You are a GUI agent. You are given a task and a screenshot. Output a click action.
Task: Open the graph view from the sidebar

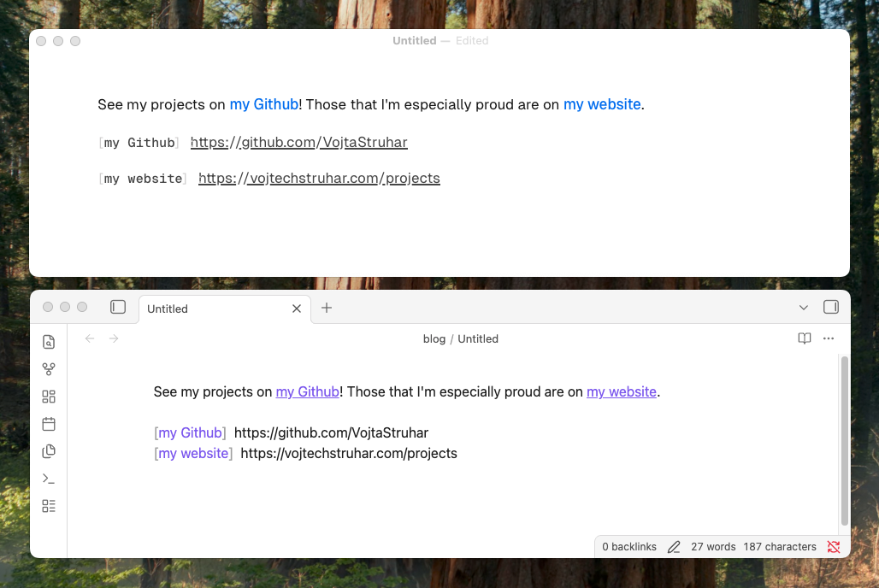coord(49,368)
